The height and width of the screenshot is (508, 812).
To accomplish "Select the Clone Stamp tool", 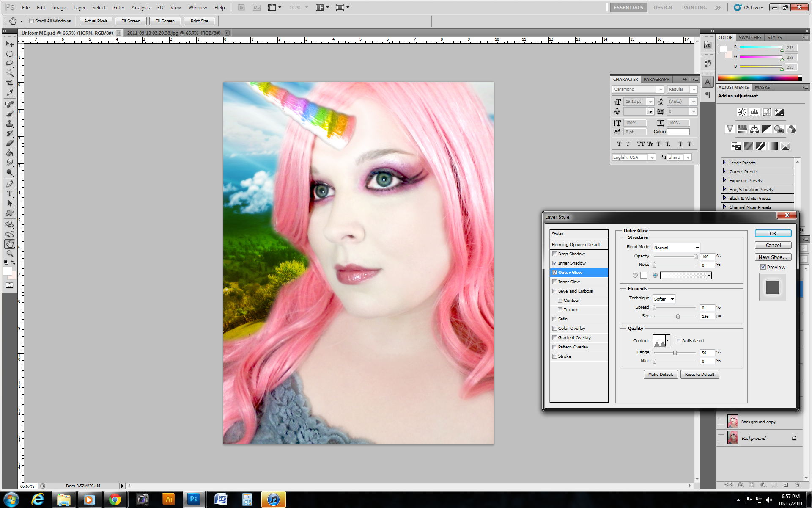I will point(10,124).
